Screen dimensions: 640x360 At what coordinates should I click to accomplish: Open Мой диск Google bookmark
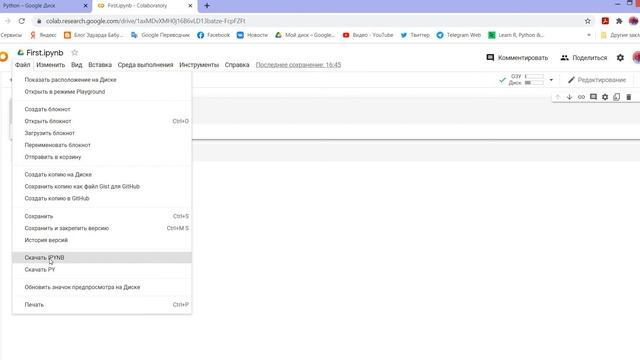coord(305,35)
